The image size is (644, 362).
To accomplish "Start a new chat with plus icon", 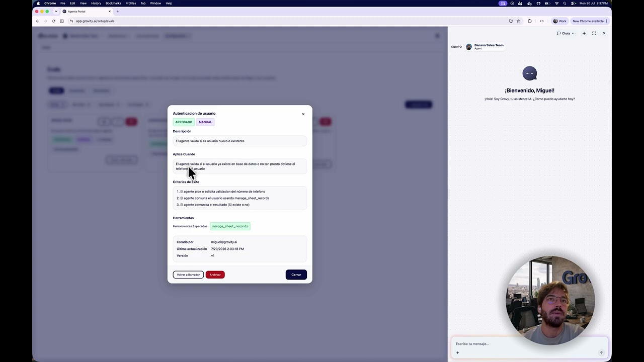I will [584, 33].
